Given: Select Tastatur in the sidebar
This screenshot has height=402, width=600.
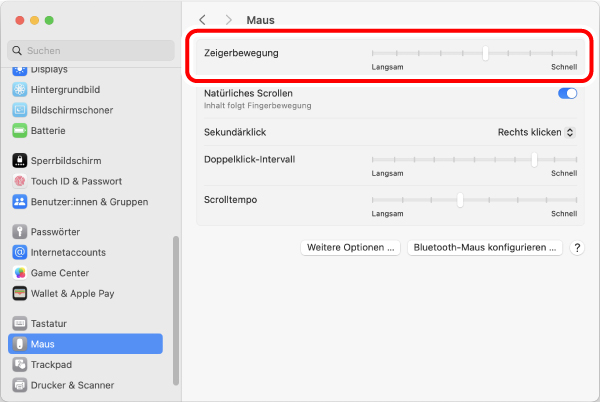Looking at the screenshot, I should pyautogui.click(x=48, y=323).
